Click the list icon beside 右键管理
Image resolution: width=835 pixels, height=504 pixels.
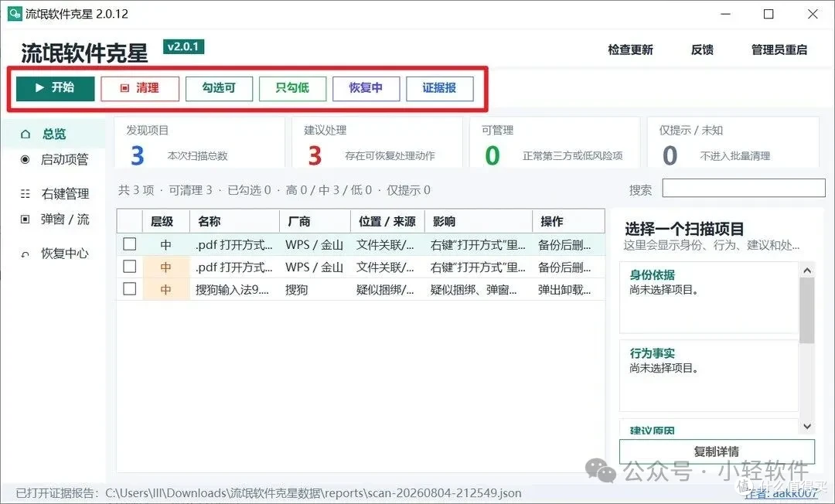(x=25, y=194)
